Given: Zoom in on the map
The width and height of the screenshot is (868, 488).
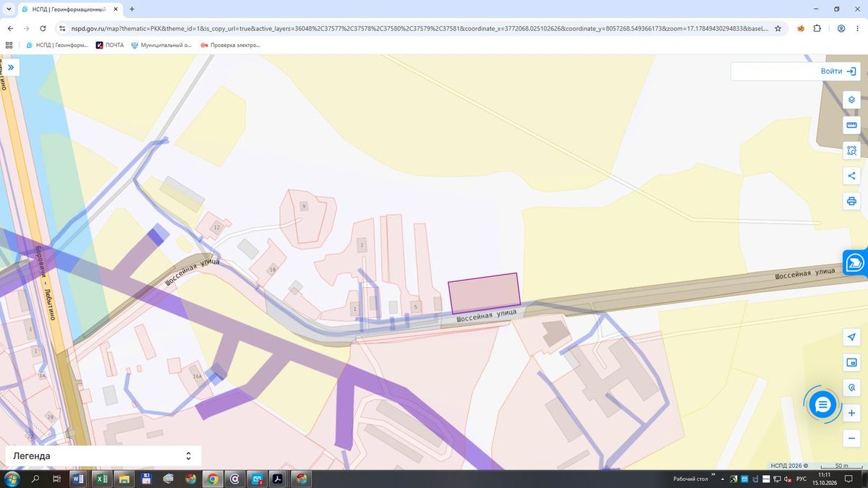Looking at the screenshot, I should (851, 413).
